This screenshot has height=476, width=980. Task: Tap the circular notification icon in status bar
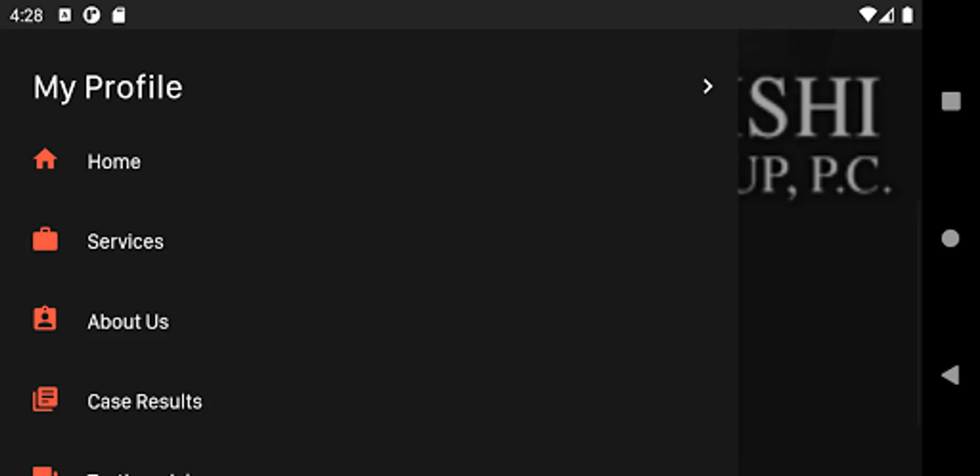91,15
